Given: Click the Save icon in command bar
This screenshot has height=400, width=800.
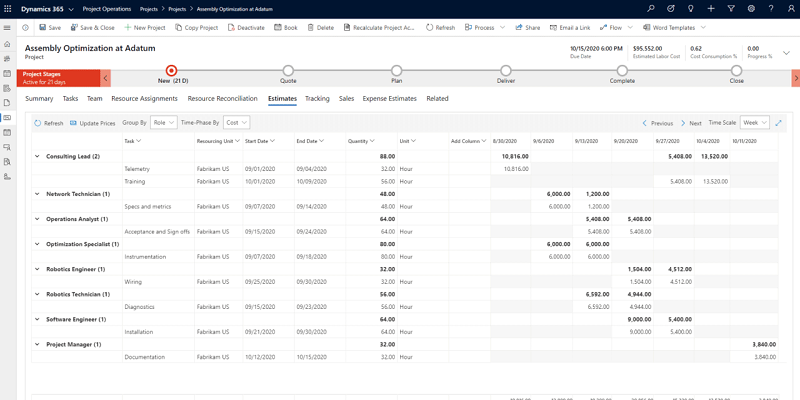Looking at the screenshot, I should (x=42, y=28).
